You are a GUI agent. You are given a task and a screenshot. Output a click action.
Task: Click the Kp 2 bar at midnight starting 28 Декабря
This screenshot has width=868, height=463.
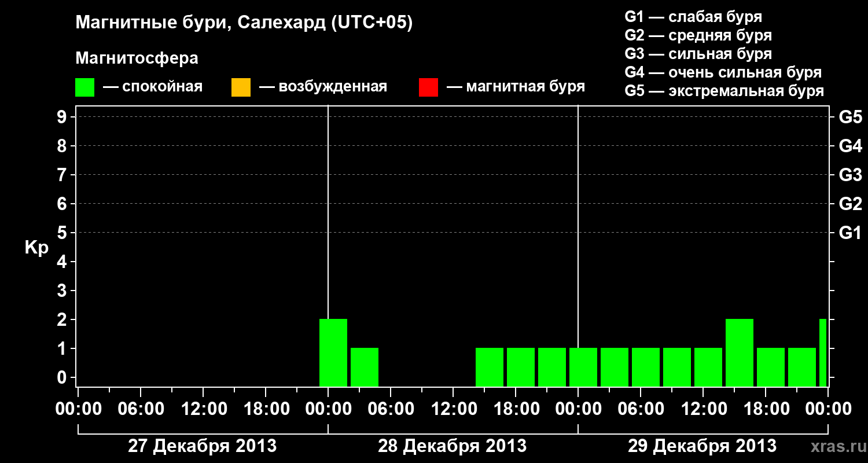coord(333,352)
